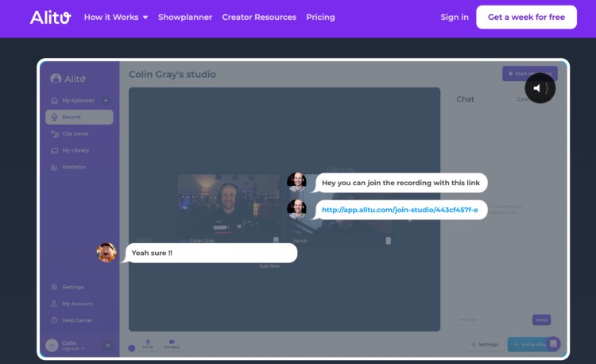Click the join-studio link in chat bubble

tap(400, 210)
